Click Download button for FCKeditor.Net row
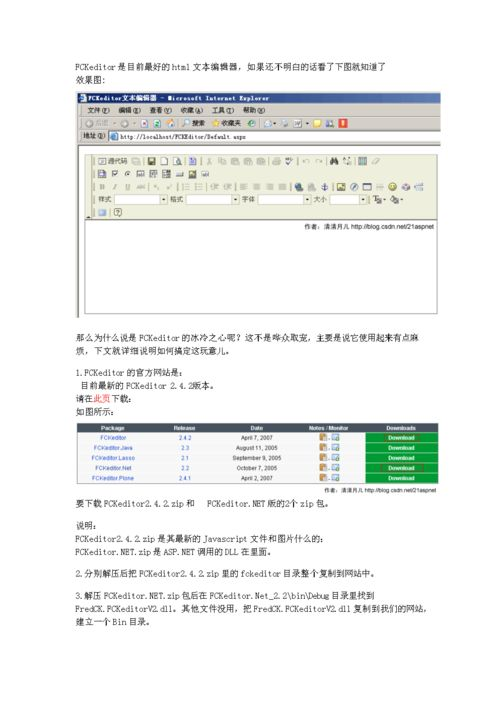This screenshot has width=500, height=707. coord(401,468)
